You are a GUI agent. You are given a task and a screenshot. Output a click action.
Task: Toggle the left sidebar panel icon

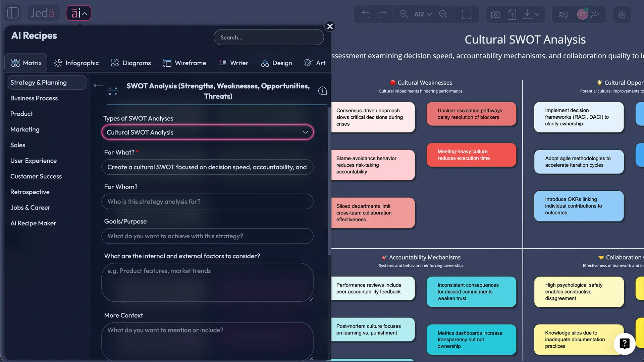pyautogui.click(x=13, y=13)
